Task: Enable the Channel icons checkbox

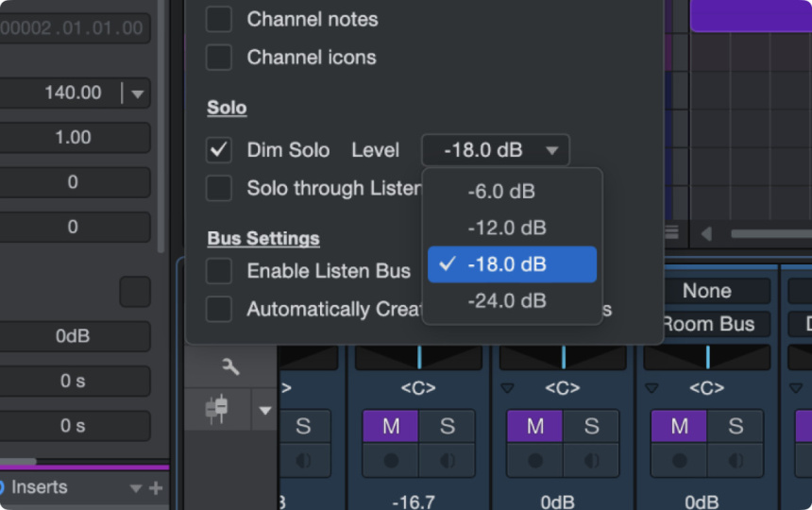Action: pyautogui.click(x=218, y=57)
